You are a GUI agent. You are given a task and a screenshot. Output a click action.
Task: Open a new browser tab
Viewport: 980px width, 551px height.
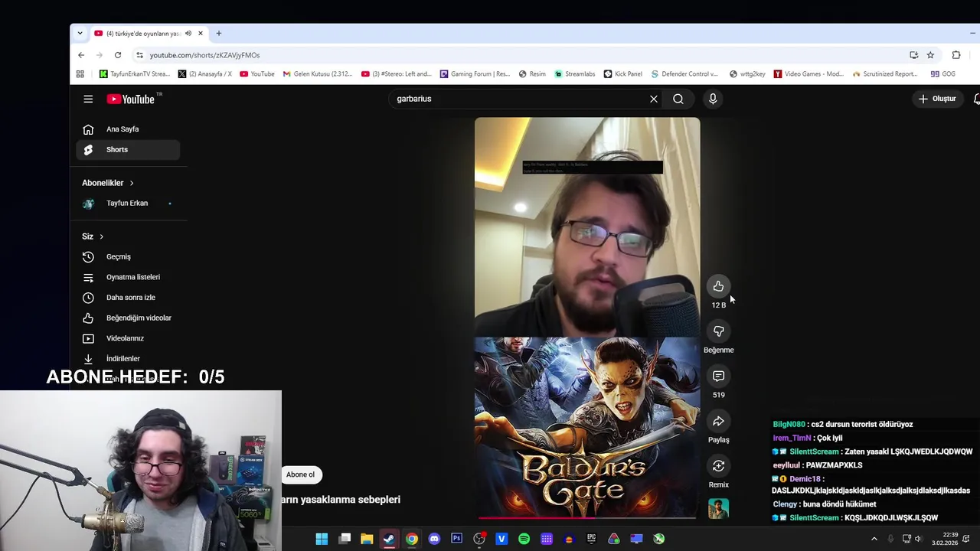[x=219, y=34]
